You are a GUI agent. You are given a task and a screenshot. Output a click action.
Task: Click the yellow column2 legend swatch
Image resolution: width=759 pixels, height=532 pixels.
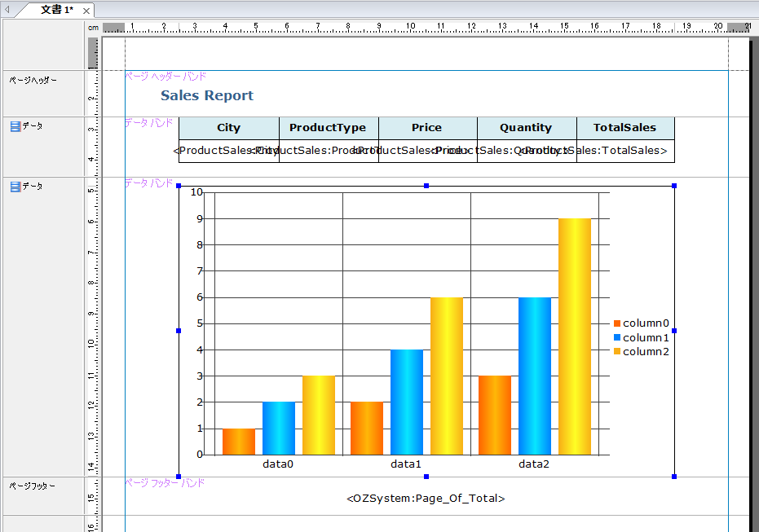click(x=617, y=351)
